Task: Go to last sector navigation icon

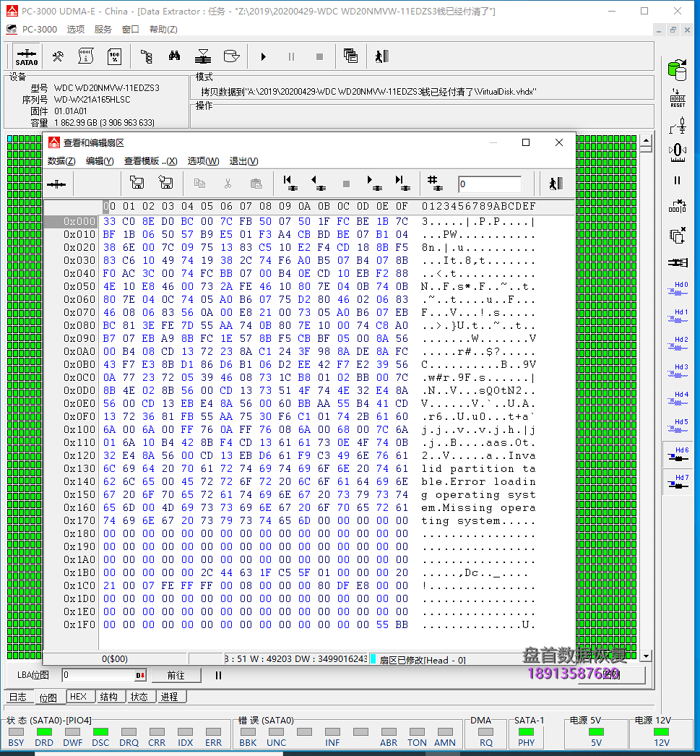Action: click(x=403, y=183)
